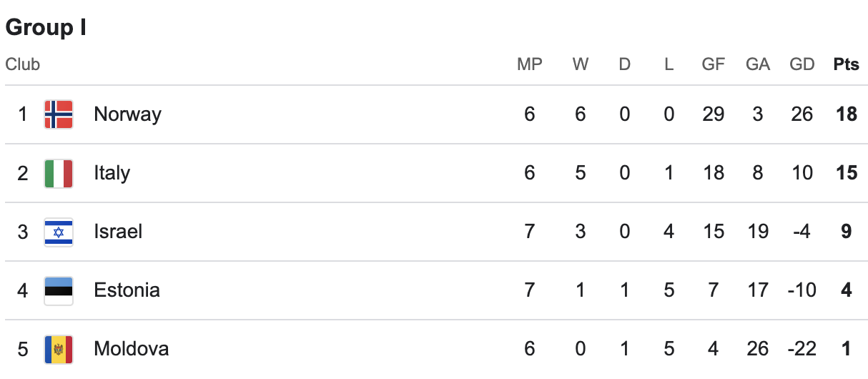Click the MP column header
The height and width of the screenshot is (379, 868).
530,64
